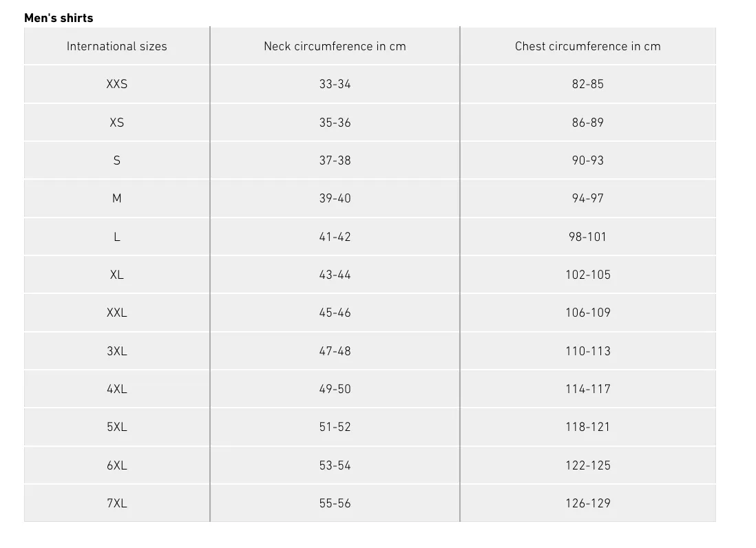The height and width of the screenshot is (548, 756).
Task: Select the 5XL size cell
Action: coord(116,427)
